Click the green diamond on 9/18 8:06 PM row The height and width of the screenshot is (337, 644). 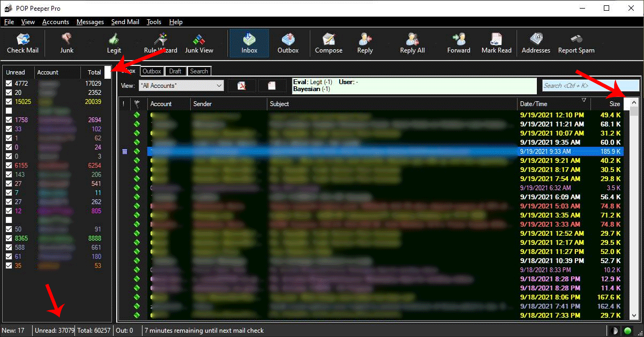[137, 297]
